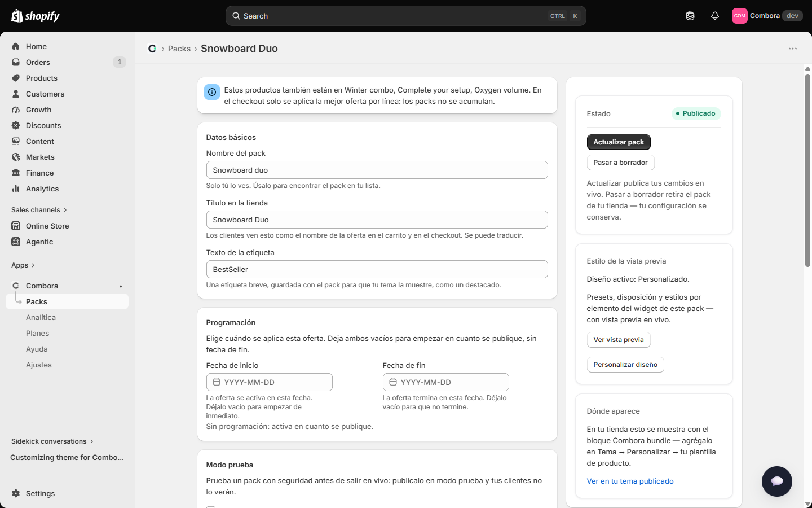Select Packs submenu item
The width and height of the screenshot is (812, 508).
point(68,301)
